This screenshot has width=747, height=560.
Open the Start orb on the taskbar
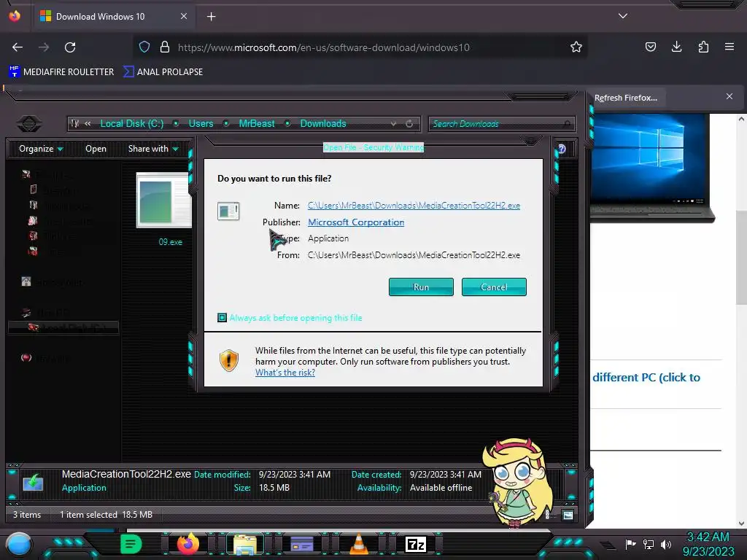pos(19,544)
